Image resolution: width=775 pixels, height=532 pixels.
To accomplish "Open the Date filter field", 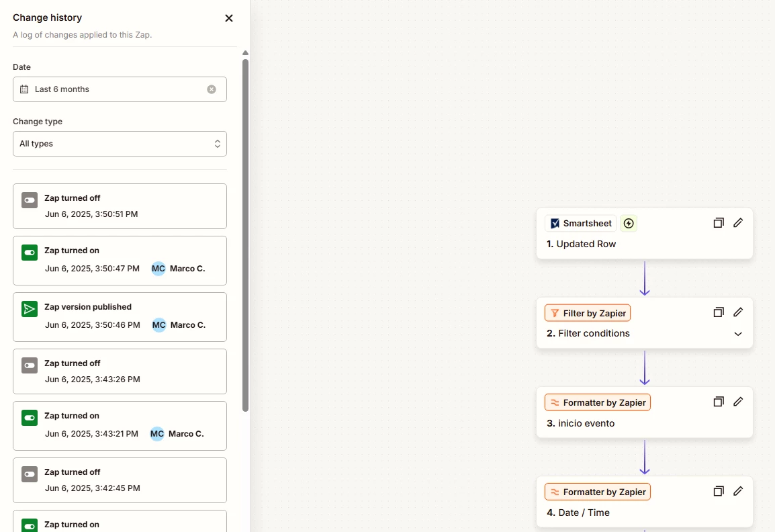I will pos(120,89).
